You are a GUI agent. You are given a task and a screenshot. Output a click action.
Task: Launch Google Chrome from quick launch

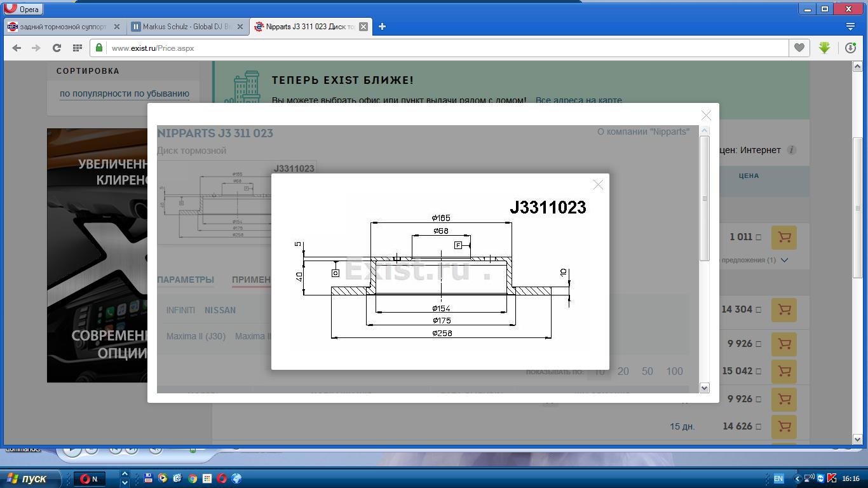[x=192, y=478]
